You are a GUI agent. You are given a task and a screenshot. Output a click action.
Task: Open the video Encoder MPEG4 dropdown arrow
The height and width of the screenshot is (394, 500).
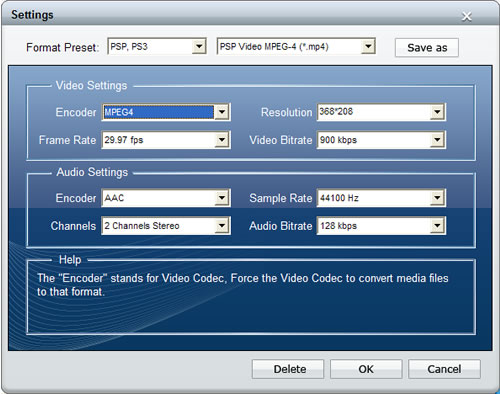coord(222,112)
